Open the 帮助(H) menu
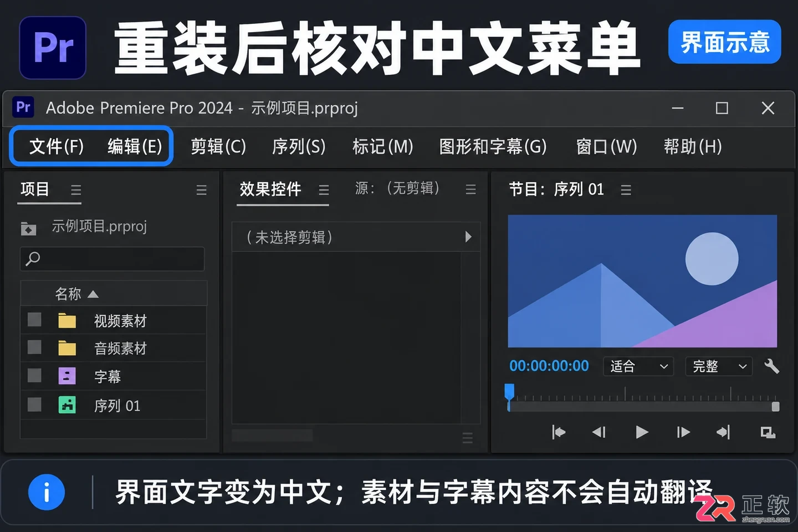Screen dimensions: 798x532 [x=693, y=146]
